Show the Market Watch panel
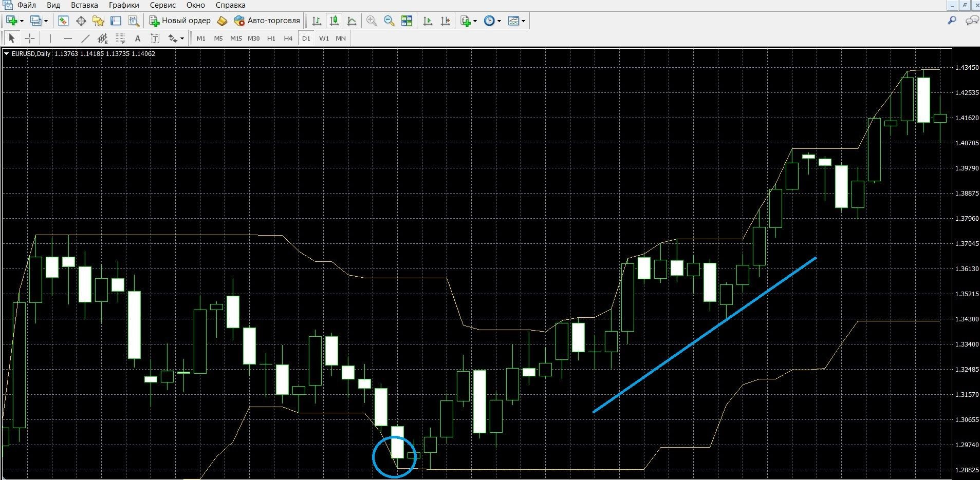This screenshot has height=480, width=980. [63, 21]
